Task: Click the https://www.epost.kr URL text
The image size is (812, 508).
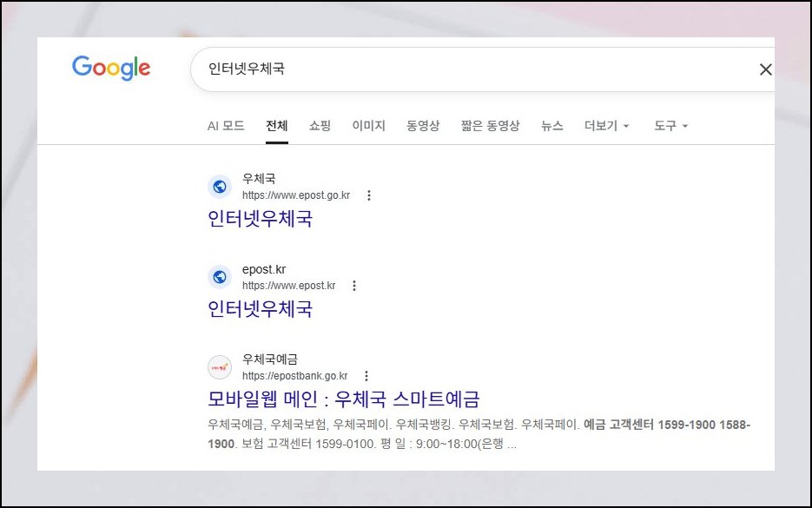Action: point(289,286)
